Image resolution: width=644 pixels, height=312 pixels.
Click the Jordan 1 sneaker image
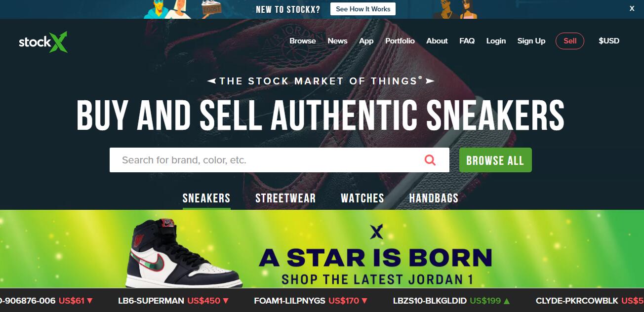(x=183, y=252)
